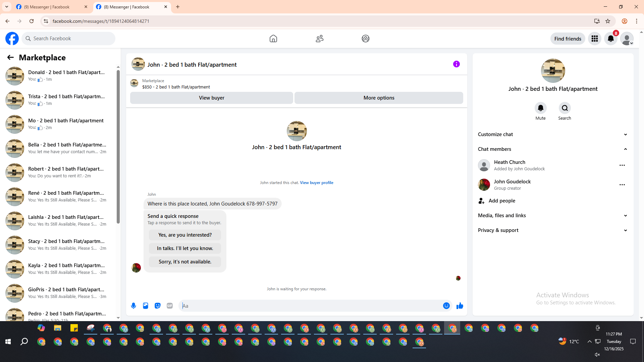Open the Trista conversation
This screenshot has width=644, height=362.
(59, 100)
